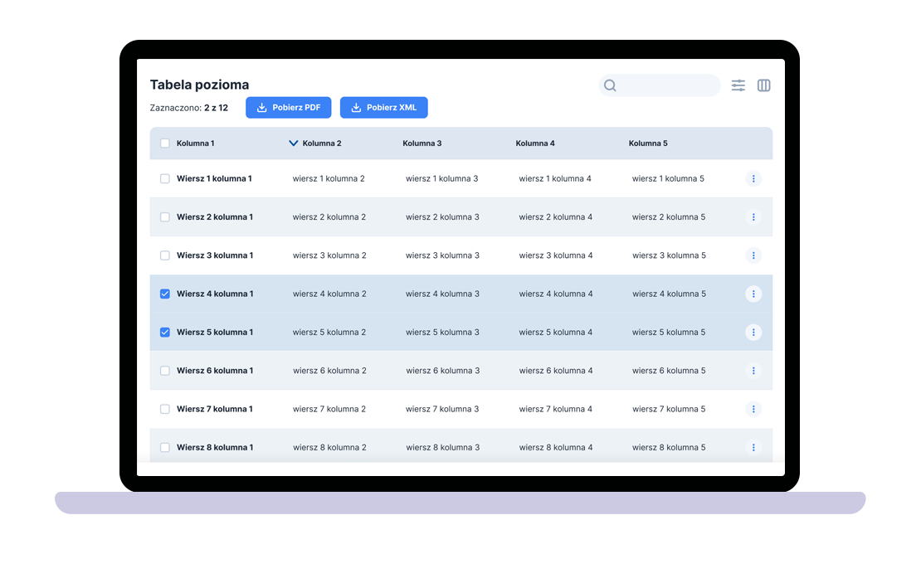Uncheck the Wiersz 4 kolumna 1 checkbox
This screenshot has width=921, height=588.
(x=165, y=294)
